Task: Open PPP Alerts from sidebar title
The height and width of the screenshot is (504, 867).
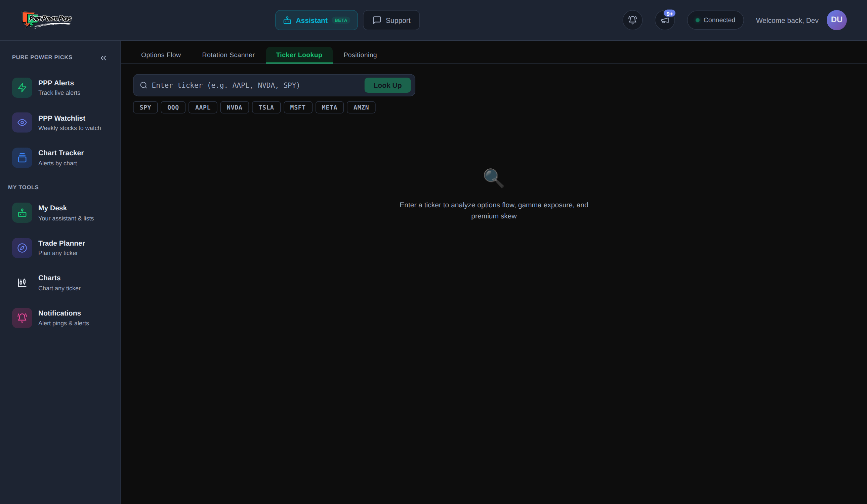Action: click(56, 83)
